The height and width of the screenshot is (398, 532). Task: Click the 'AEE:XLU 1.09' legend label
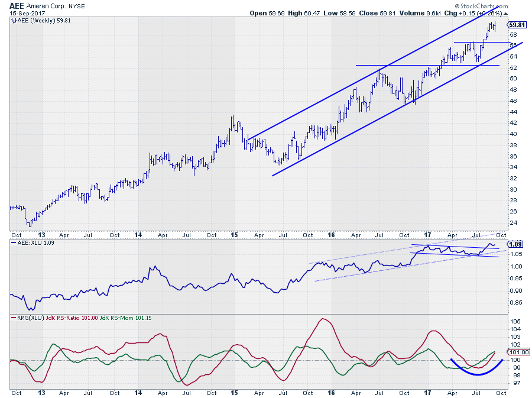(35, 243)
